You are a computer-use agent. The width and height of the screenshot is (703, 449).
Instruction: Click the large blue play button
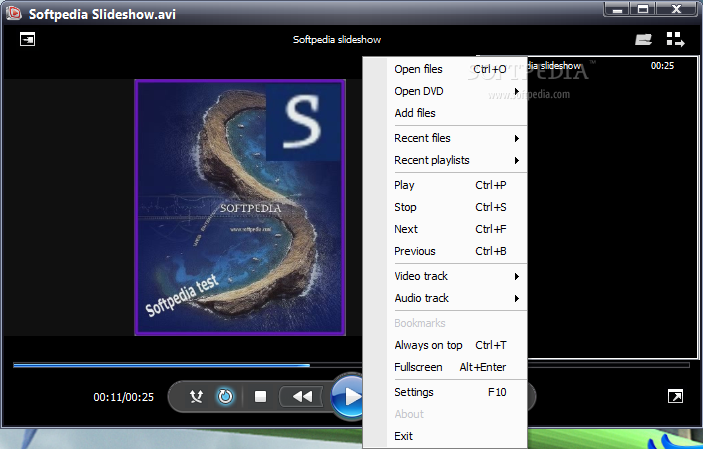coord(348,397)
